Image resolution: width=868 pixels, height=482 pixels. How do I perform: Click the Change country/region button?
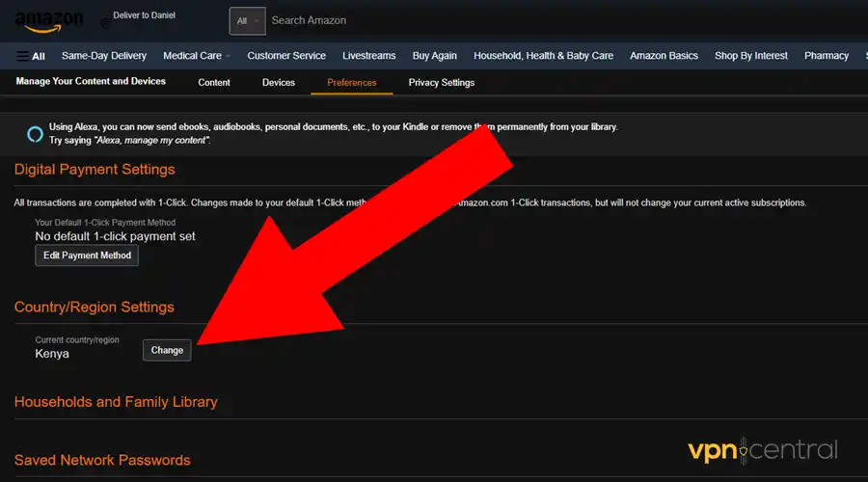pyautogui.click(x=167, y=350)
